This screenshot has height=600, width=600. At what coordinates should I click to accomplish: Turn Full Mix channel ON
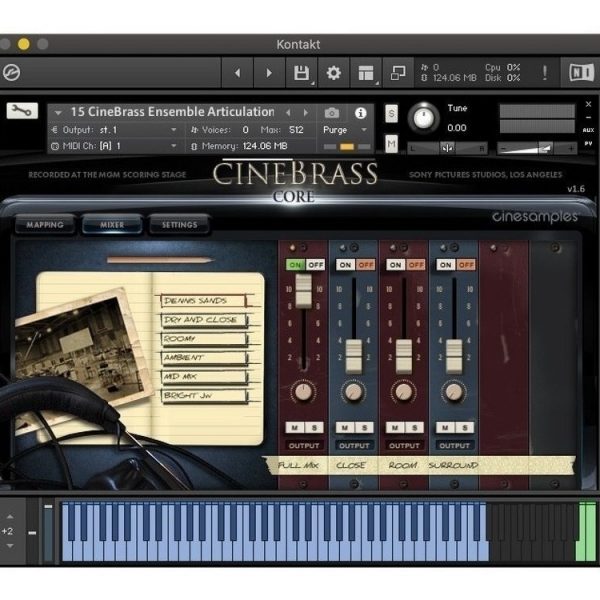(295, 265)
